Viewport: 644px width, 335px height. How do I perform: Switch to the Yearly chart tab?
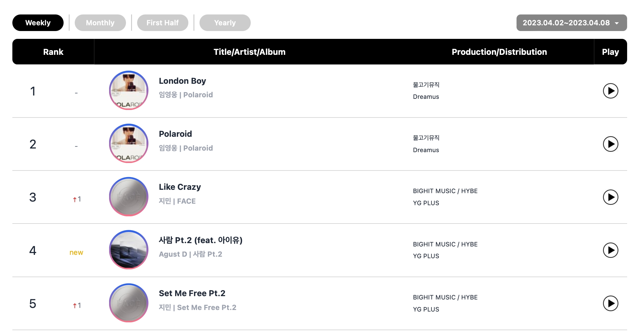tap(225, 23)
